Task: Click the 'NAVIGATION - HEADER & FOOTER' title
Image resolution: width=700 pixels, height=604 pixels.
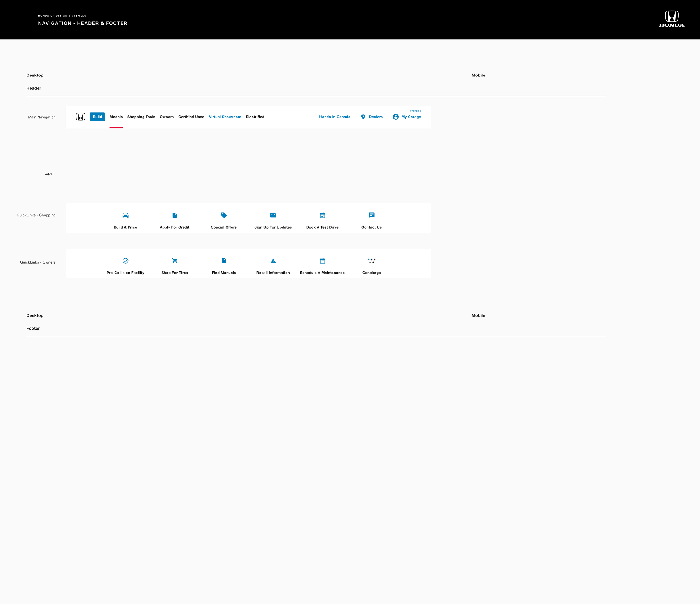Action: click(x=83, y=23)
